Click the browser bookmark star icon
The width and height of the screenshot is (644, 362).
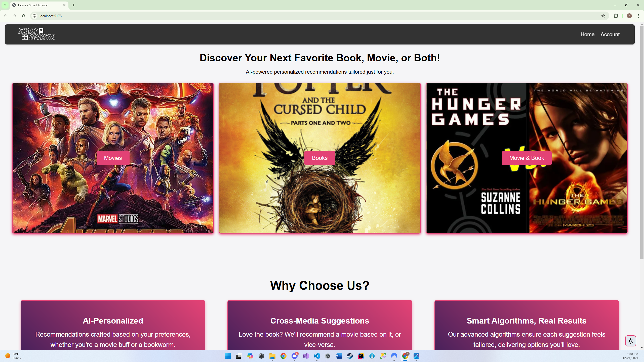tap(603, 16)
